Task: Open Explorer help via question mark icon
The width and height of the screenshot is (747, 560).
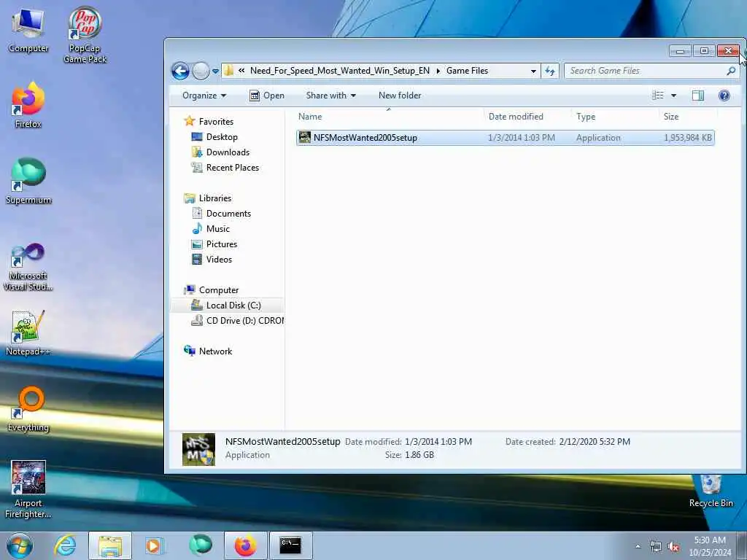Action: pyautogui.click(x=724, y=96)
